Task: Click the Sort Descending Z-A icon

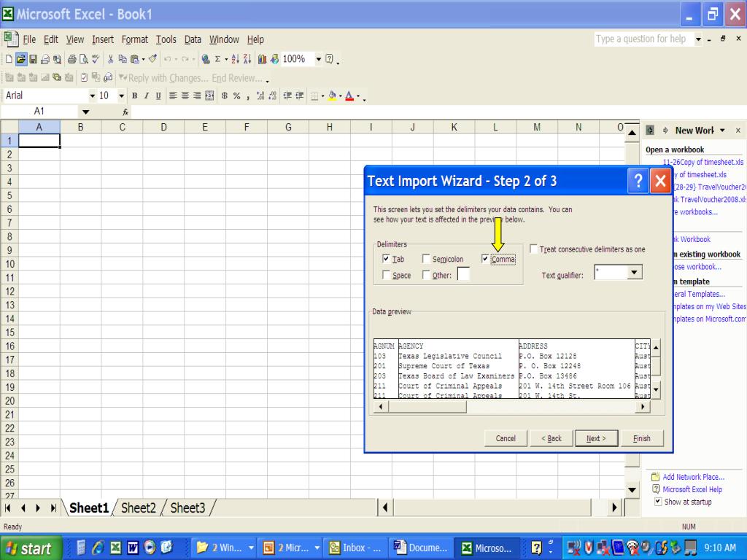Action: click(247, 59)
